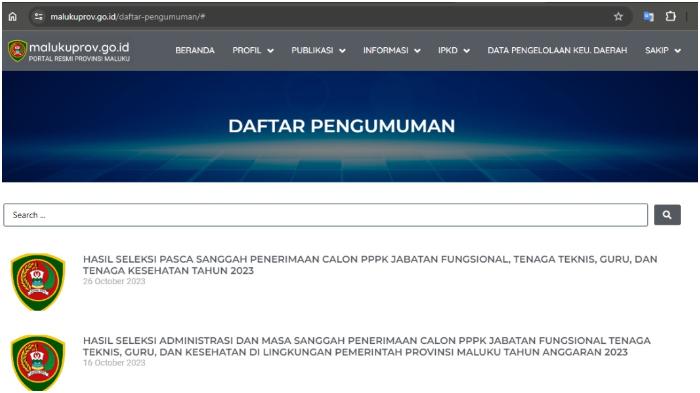Focus the Search input field
Image resolution: width=700 pixels, height=393 pixels.
pyautogui.click(x=325, y=215)
